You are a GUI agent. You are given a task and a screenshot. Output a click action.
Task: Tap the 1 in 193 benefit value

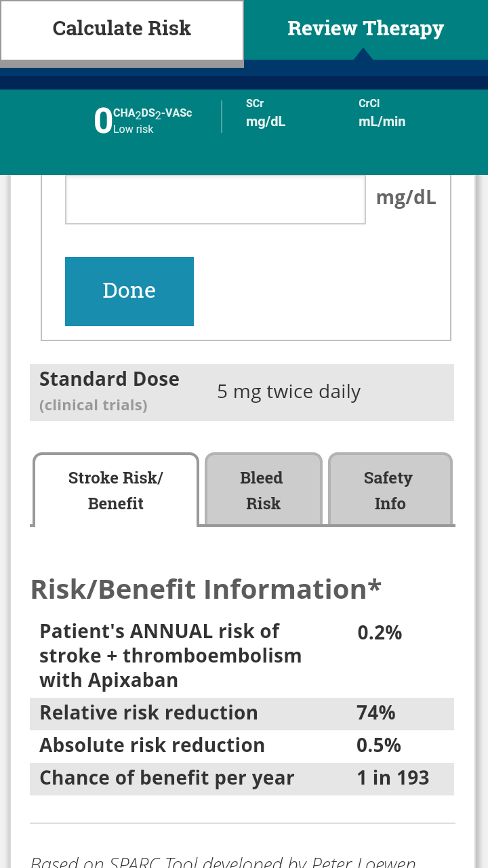click(393, 778)
